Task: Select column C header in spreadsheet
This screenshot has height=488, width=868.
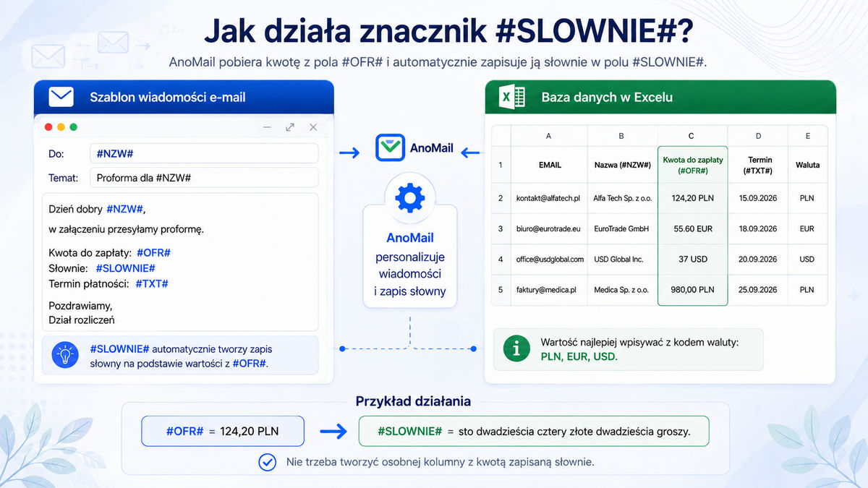Action: tap(692, 136)
